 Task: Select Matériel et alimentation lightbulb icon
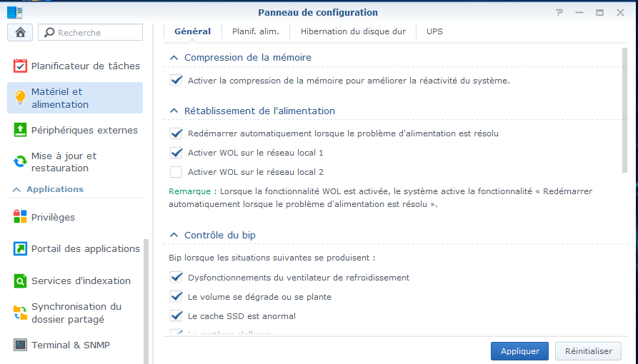[x=20, y=98]
